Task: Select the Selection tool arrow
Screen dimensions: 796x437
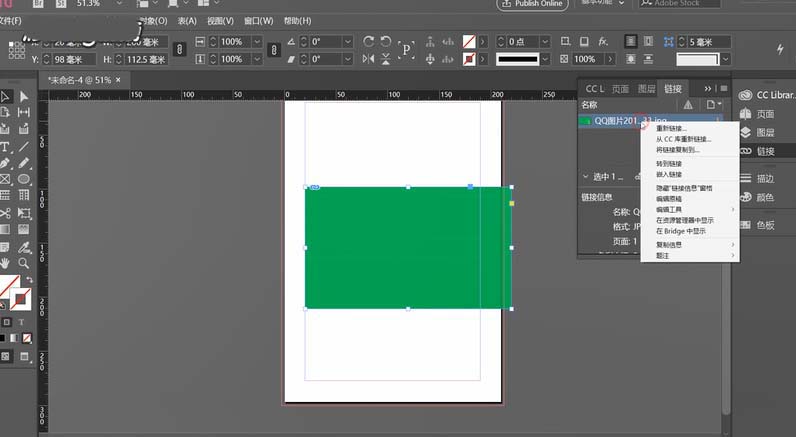Action: tap(6, 96)
